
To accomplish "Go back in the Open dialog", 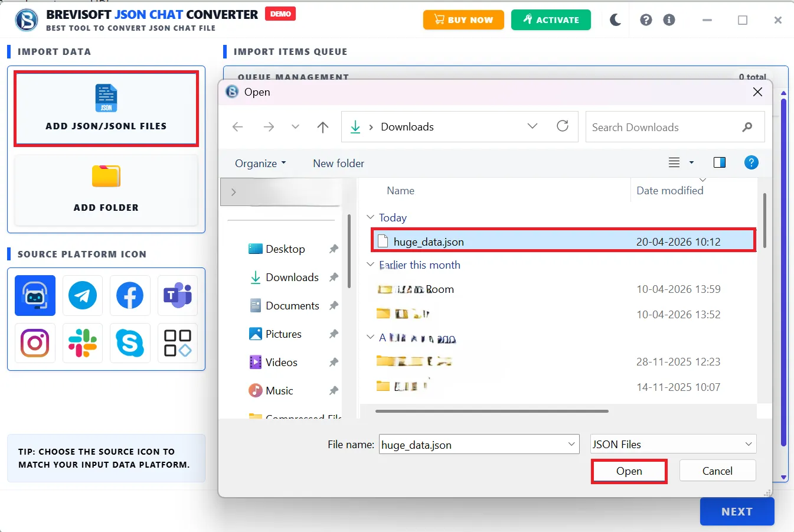I will [x=238, y=127].
